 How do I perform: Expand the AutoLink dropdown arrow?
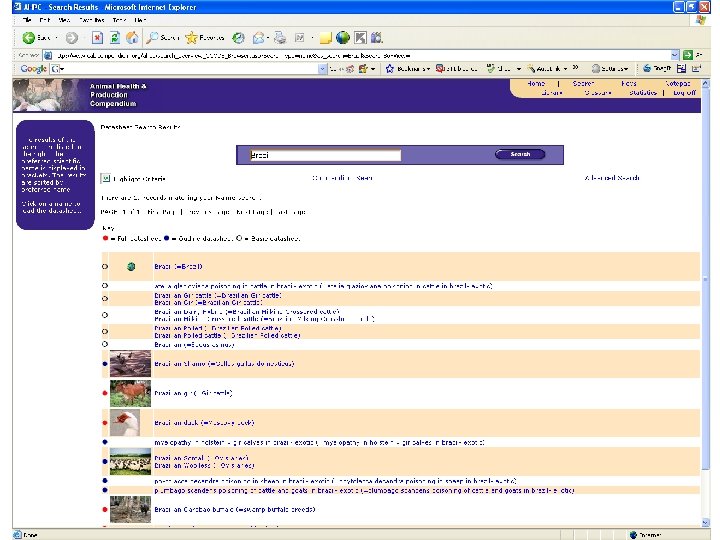coord(565,69)
